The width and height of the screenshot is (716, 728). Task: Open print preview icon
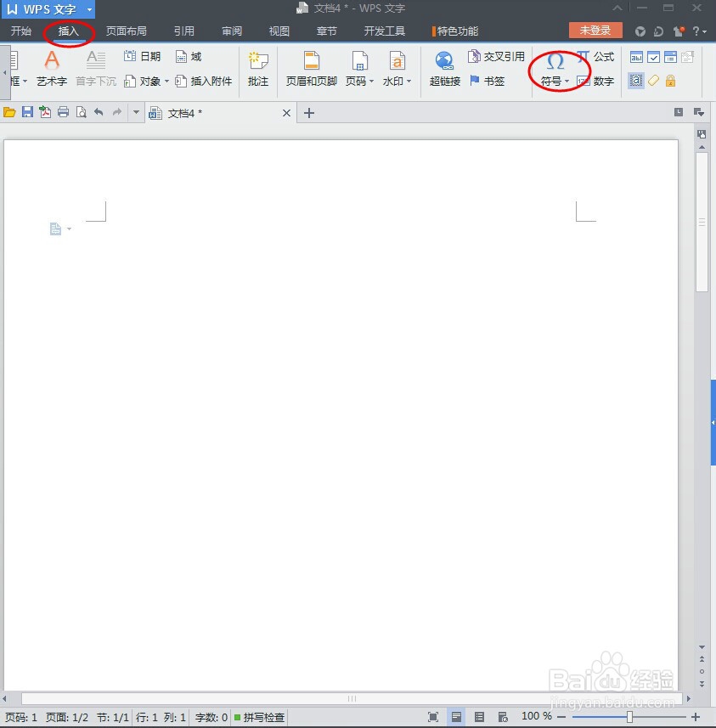click(x=81, y=112)
